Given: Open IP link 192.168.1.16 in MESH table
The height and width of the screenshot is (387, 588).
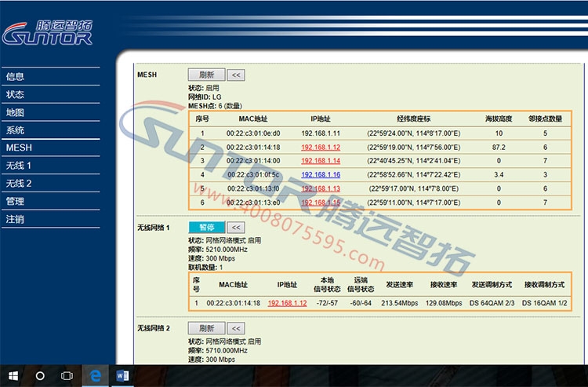Looking at the screenshot, I should point(320,174).
